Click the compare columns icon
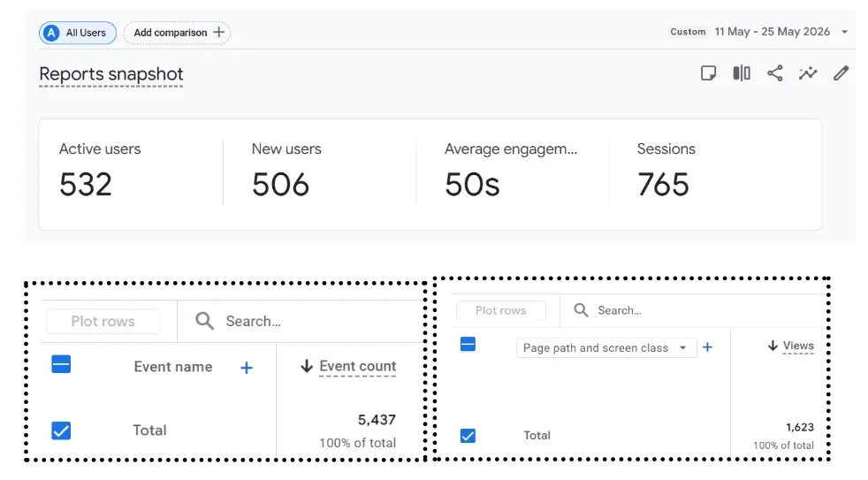 coord(742,73)
